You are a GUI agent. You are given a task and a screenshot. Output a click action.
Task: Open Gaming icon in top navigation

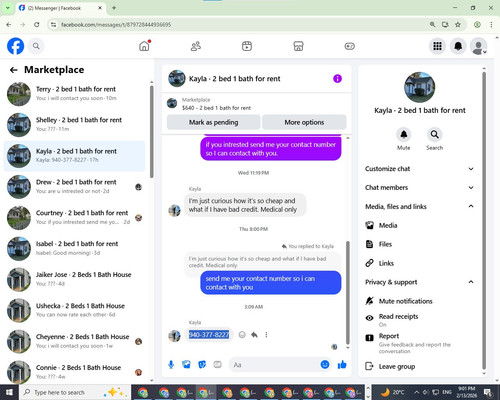pyautogui.click(x=350, y=46)
